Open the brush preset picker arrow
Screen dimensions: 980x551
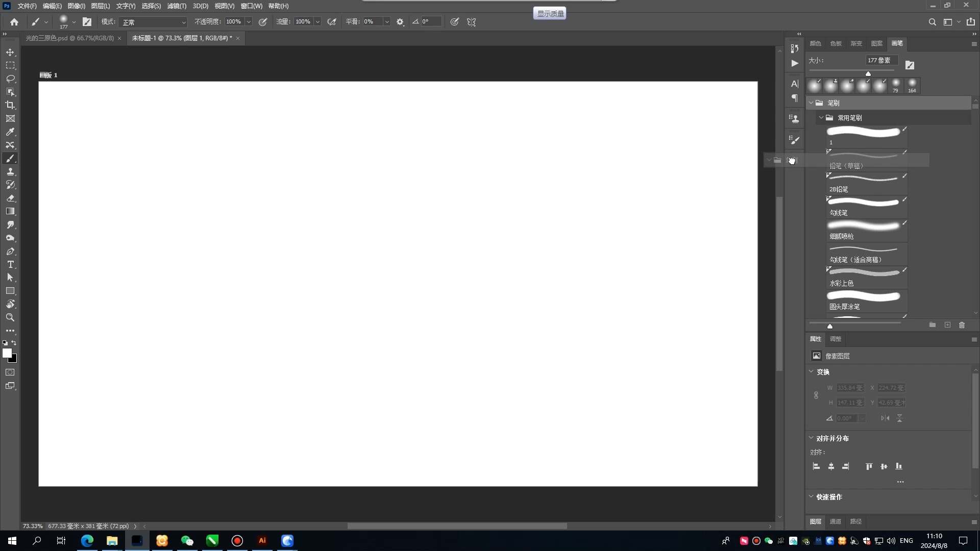click(x=74, y=22)
